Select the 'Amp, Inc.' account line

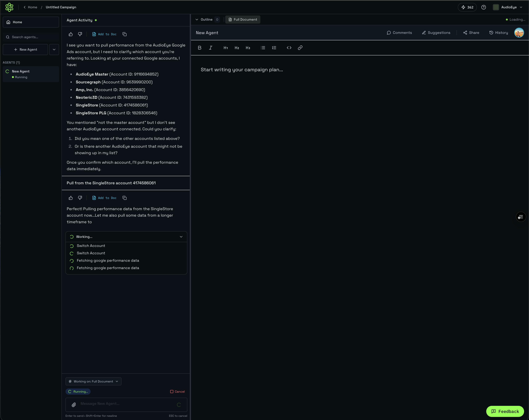[110, 90]
